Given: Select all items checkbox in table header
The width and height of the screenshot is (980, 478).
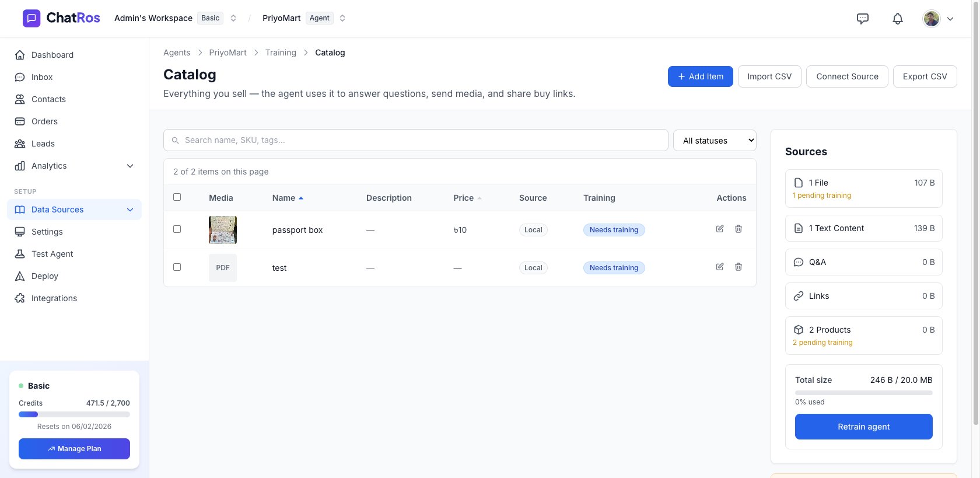Looking at the screenshot, I should pos(177,197).
